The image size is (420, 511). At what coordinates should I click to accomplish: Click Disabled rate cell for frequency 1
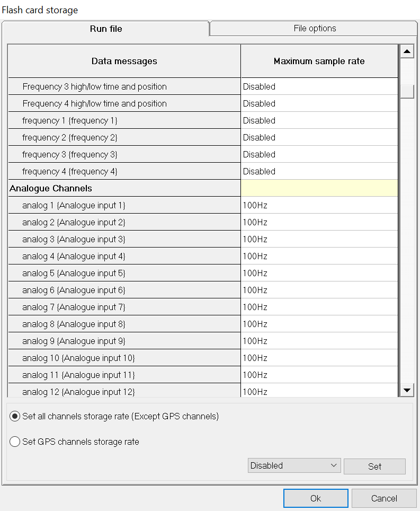pos(319,120)
